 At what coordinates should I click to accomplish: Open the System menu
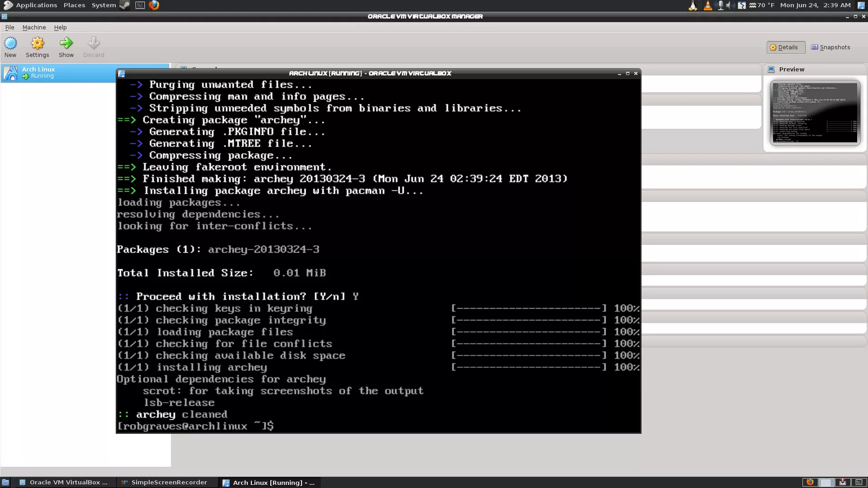tap(104, 5)
